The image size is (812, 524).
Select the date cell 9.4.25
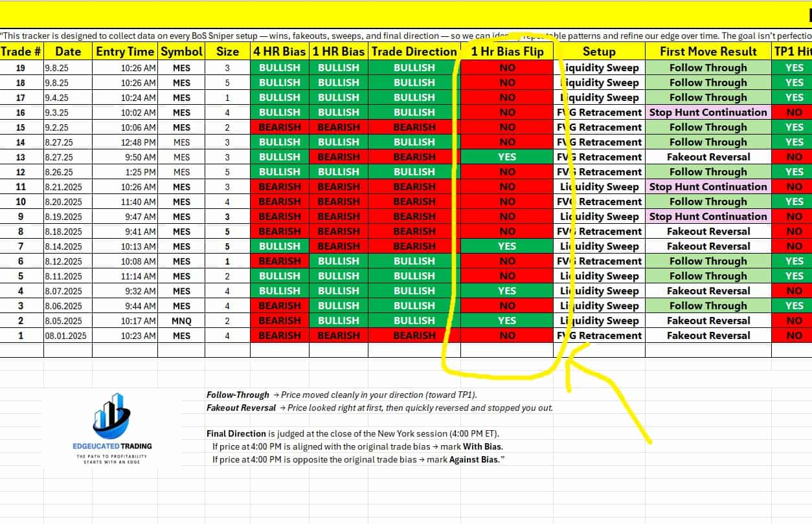[68, 98]
